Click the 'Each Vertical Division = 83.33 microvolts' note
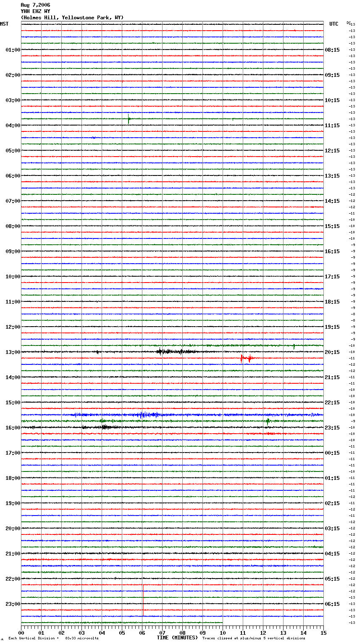This screenshot has width=357, height=644. (53, 638)
